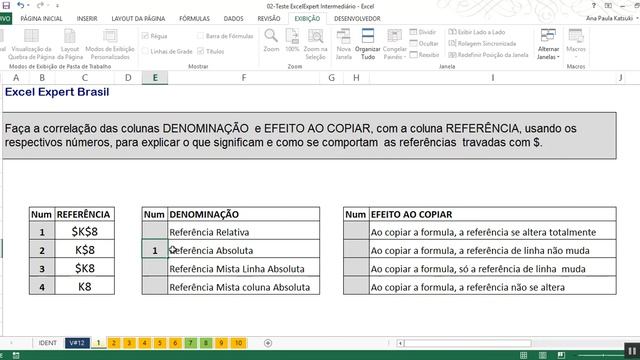Switch to green sheet tab 7

click(x=191, y=343)
